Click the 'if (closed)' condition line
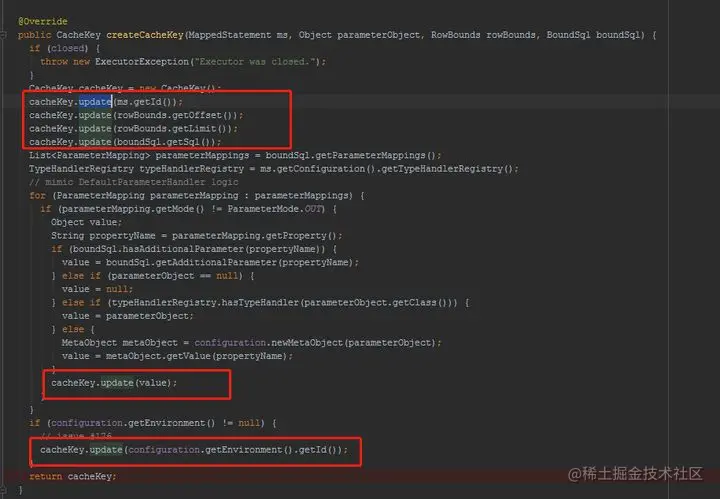Viewport: 720px width, 499px height. pyautogui.click(x=64, y=48)
